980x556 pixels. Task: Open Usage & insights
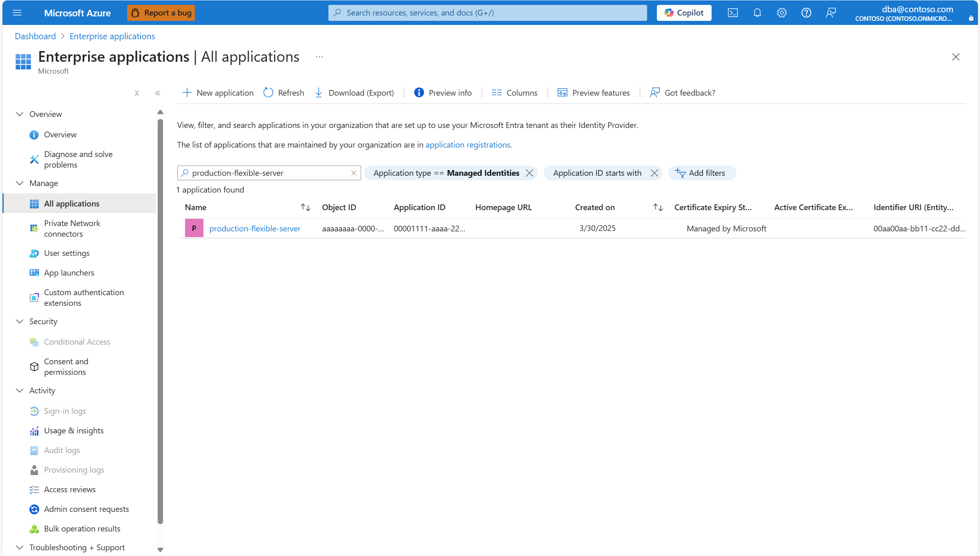pos(74,430)
